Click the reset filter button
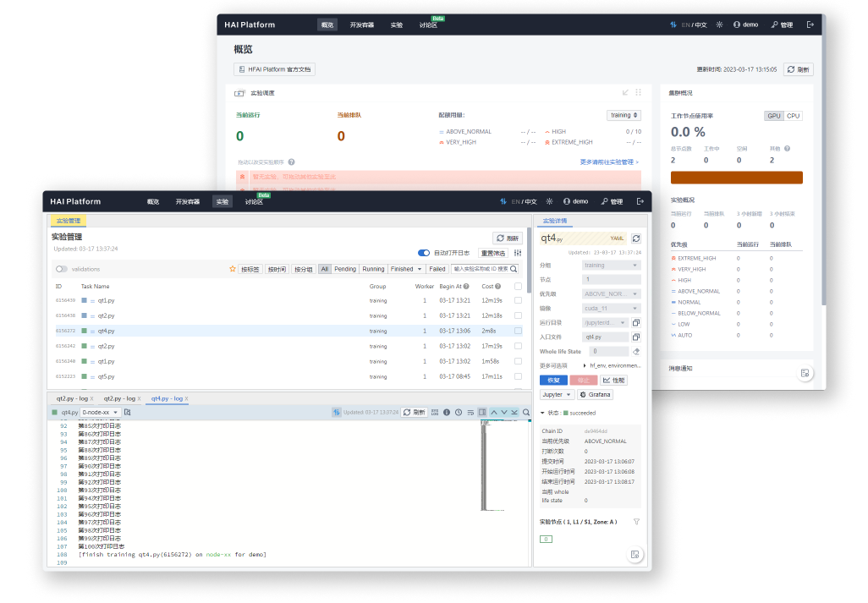This screenshot has width=868, height=603. click(x=492, y=253)
